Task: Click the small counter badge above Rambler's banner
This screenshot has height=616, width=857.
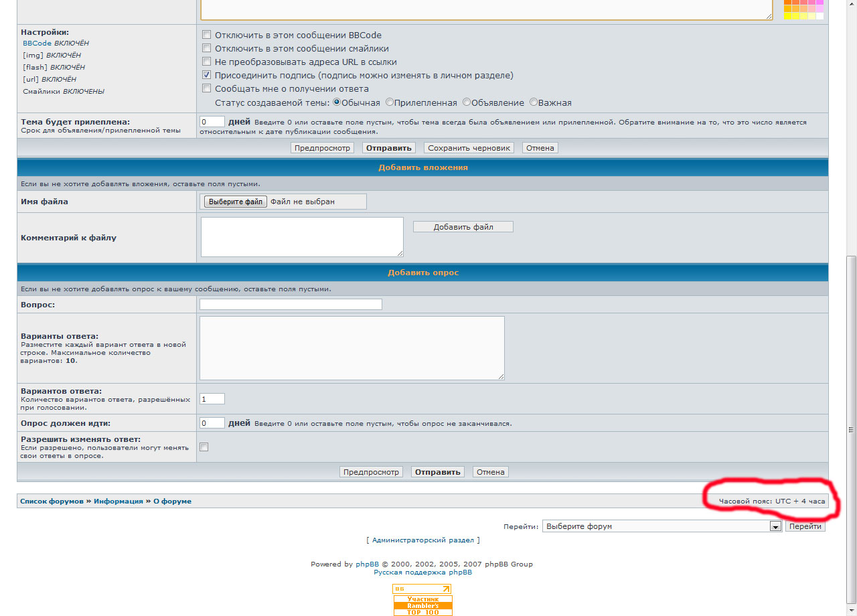Action: (422, 589)
